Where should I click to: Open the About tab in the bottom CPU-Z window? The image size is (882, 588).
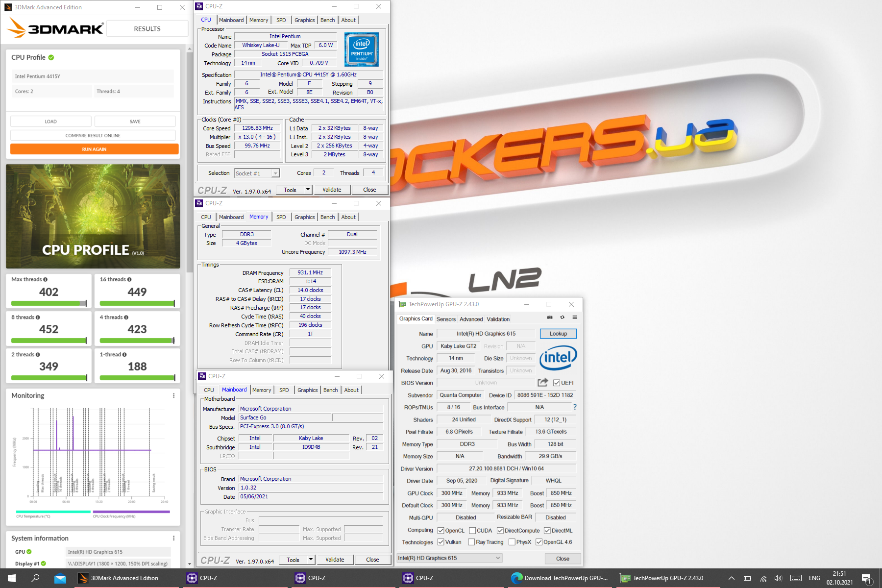pyautogui.click(x=351, y=390)
